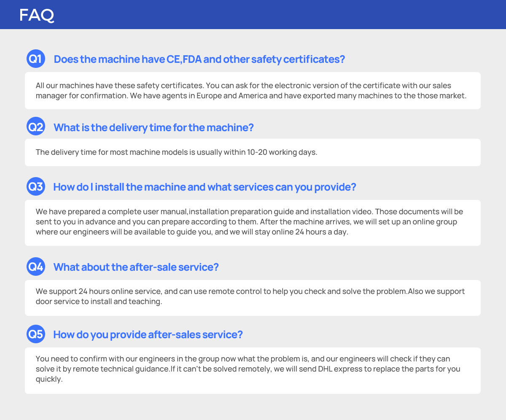Click text mentioning agents in Europe and America
506x420 pixels.
point(298,96)
